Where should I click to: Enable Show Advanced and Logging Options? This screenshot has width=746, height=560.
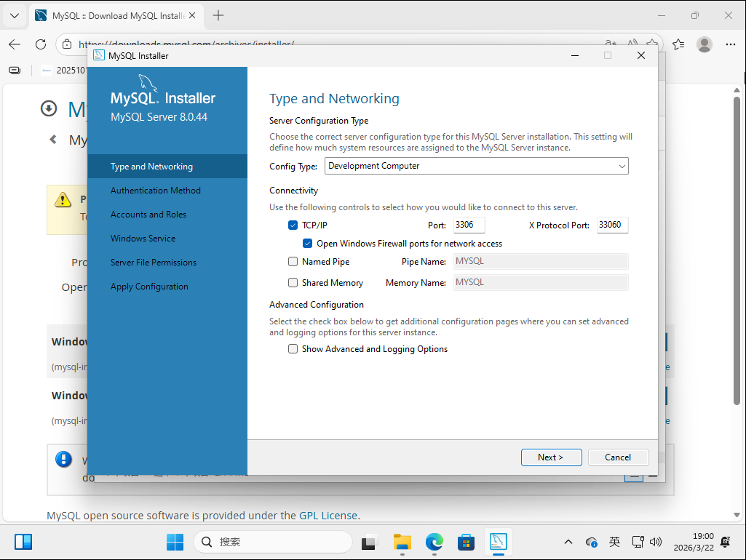[x=293, y=349]
